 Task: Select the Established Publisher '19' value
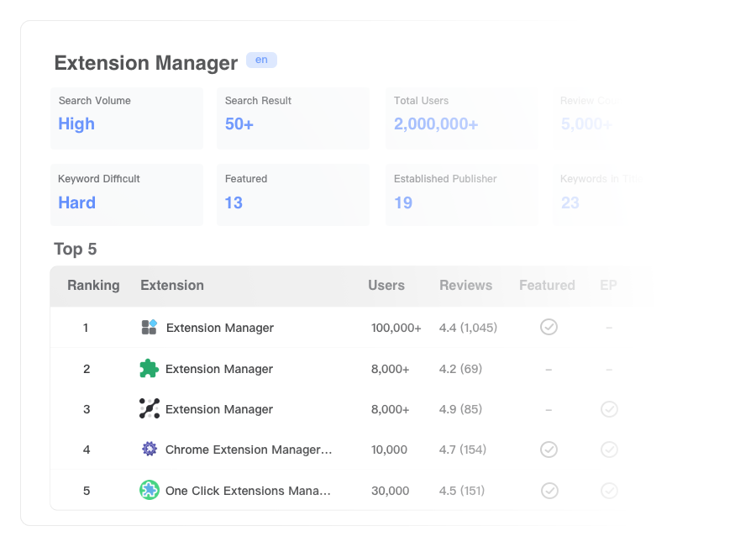pyautogui.click(x=403, y=202)
